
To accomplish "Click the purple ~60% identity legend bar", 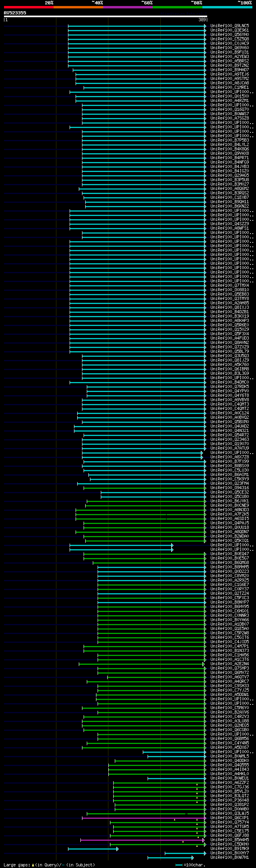I will pyautogui.click(x=128, y=7).
